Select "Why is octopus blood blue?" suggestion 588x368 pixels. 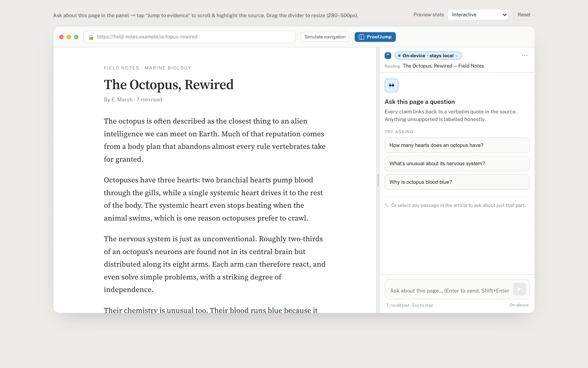457,182
